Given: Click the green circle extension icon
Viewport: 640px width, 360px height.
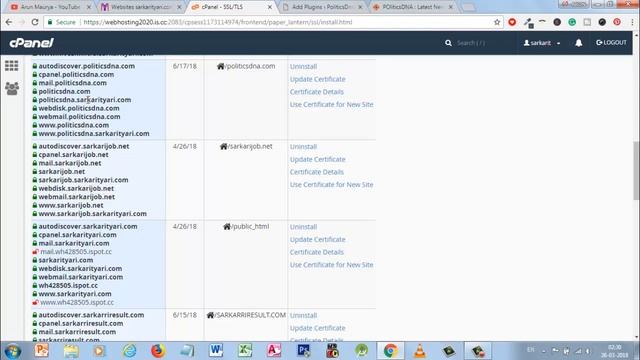Looking at the screenshot, I should coord(572,22).
